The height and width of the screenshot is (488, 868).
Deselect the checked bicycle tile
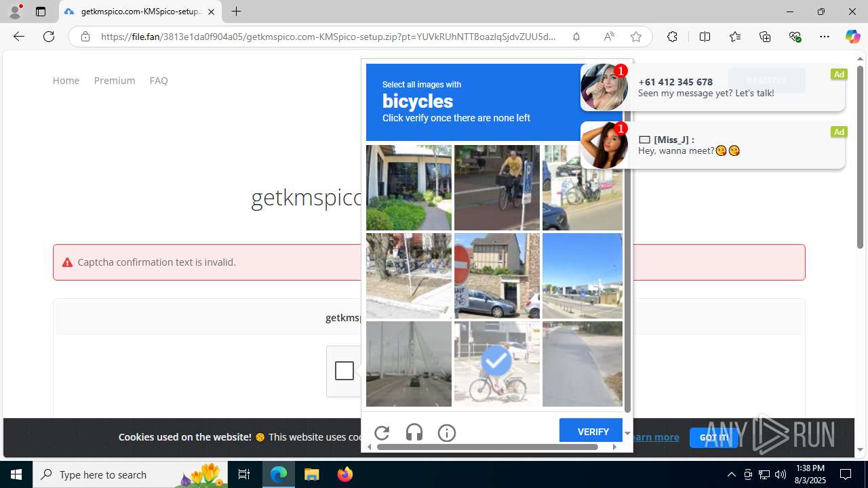496,364
